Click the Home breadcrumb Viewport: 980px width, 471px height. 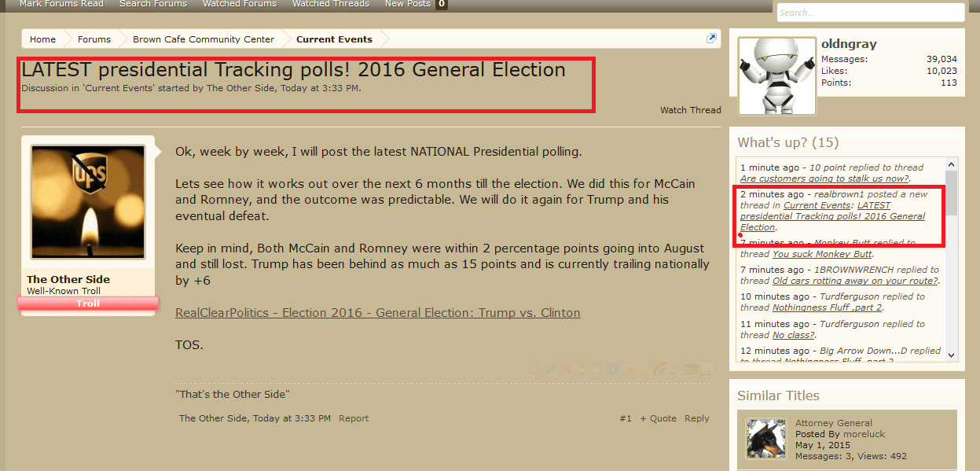click(43, 39)
